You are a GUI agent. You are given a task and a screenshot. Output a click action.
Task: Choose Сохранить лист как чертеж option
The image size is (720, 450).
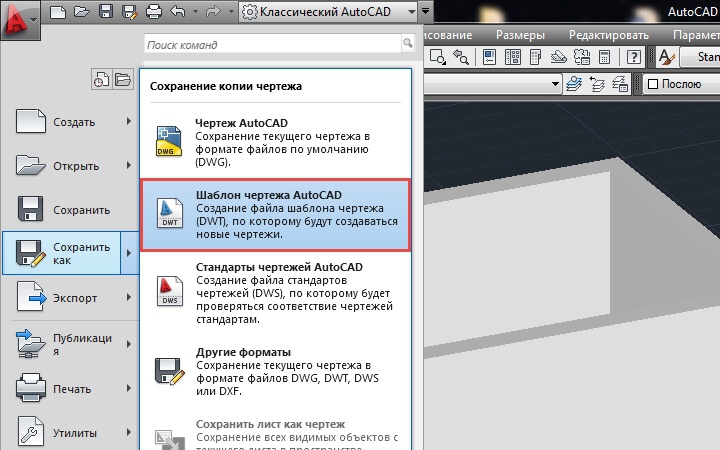click(x=276, y=433)
